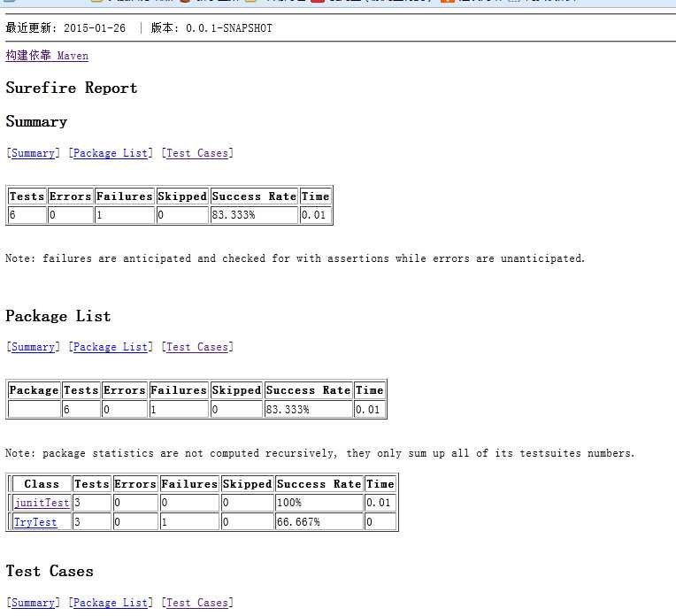The width and height of the screenshot is (676, 616).
Task: Click Time value 0.01 in Summary table
Action: click(x=316, y=215)
